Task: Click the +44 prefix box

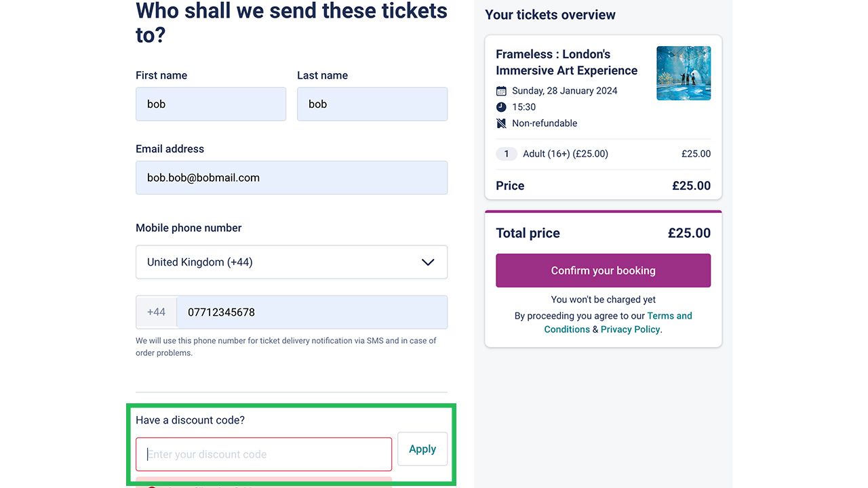Action: point(157,312)
